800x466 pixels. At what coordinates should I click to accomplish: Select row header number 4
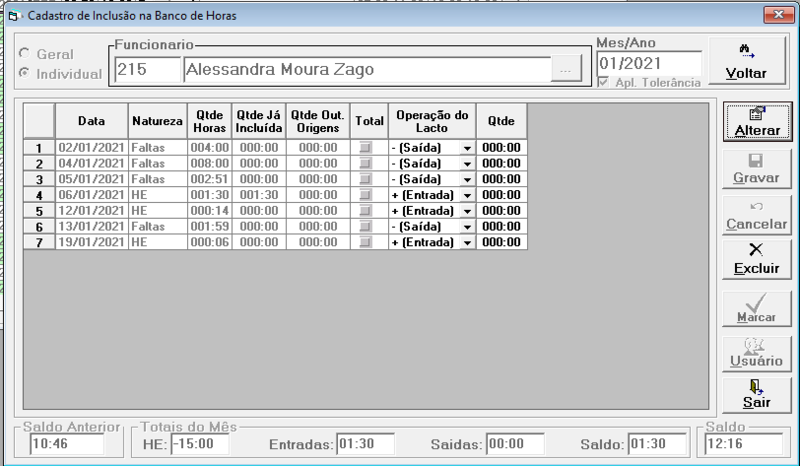click(x=39, y=195)
